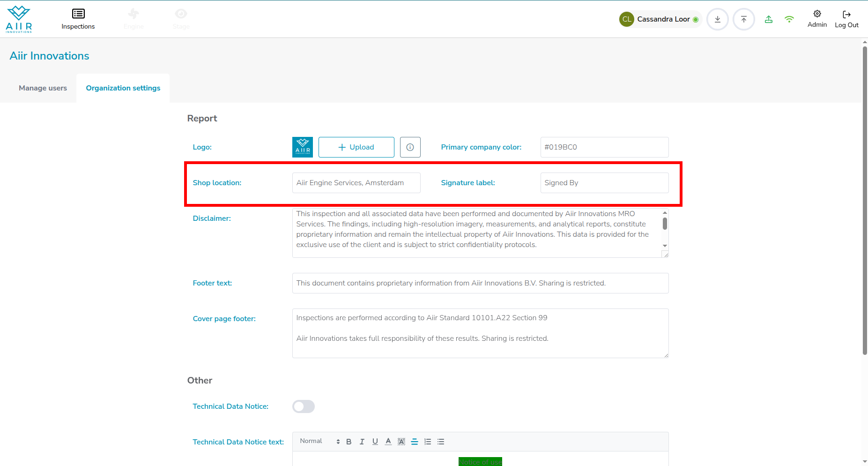Open the Inspections page

tap(78, 19)
